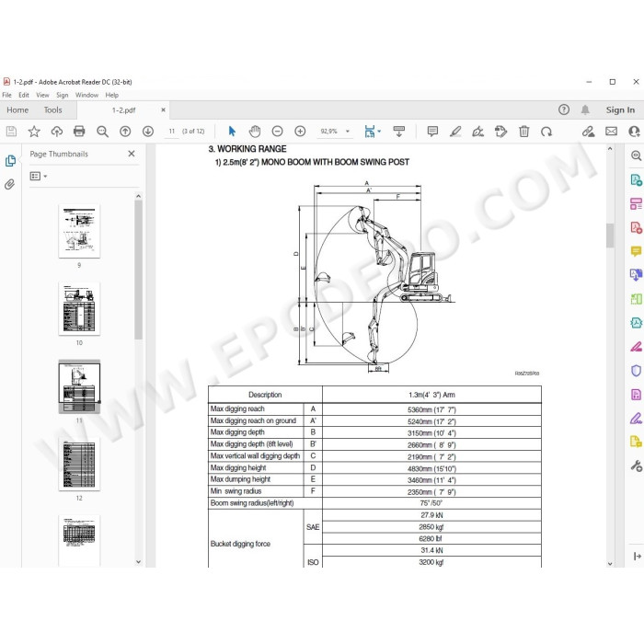Viewport: 644px width, 644px height.
Task: Expand fit page tool dropdown arrow
Action: tap(379, 132)
